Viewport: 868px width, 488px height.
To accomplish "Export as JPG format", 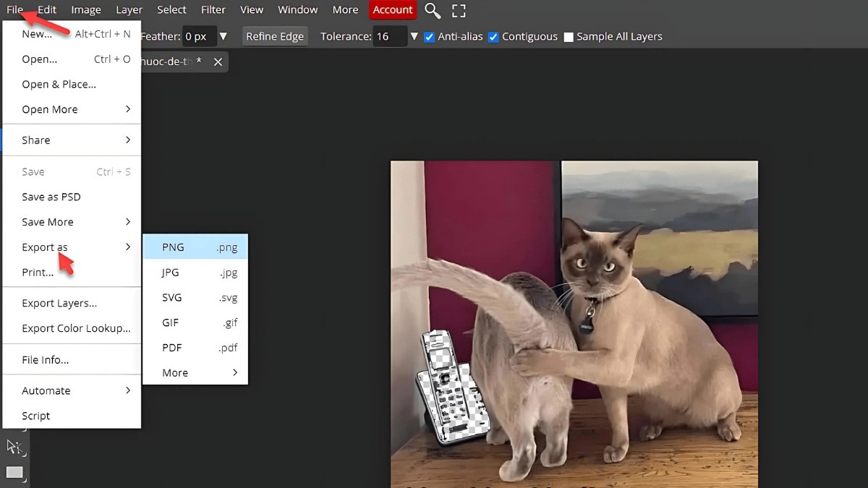I will (195, 273).
